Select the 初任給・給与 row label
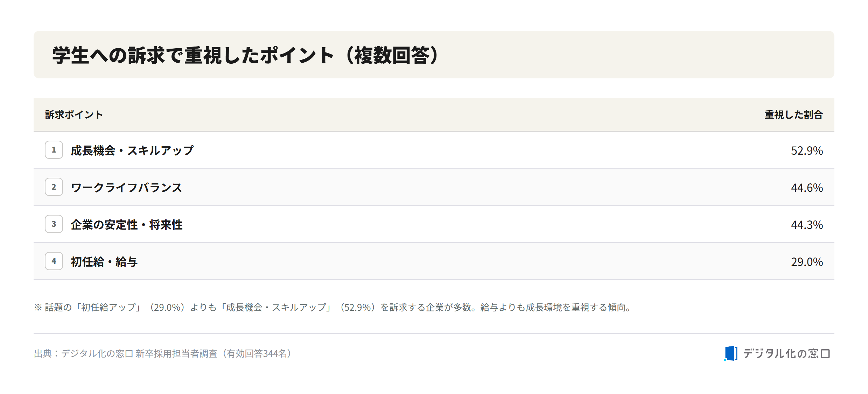Viewport: 868px width, 394px height. (104, 262)
